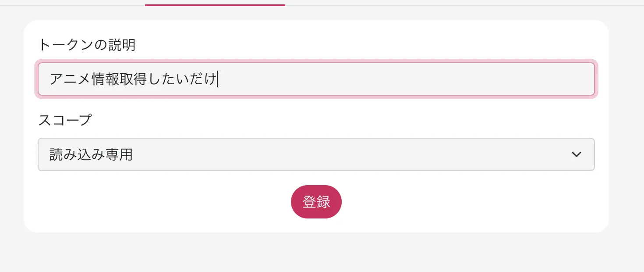Open the スコープ scope dropdown

click(x=315, y=154)
